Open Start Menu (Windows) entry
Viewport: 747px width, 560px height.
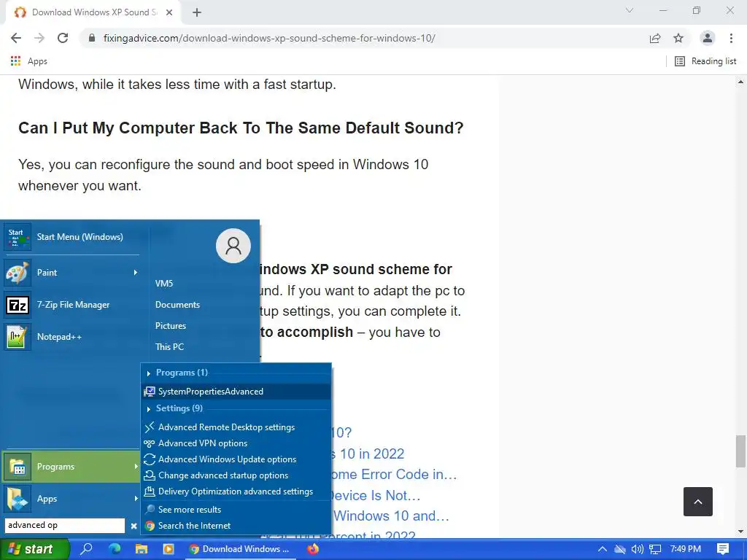pyautogui.click(x=71, y=237)
